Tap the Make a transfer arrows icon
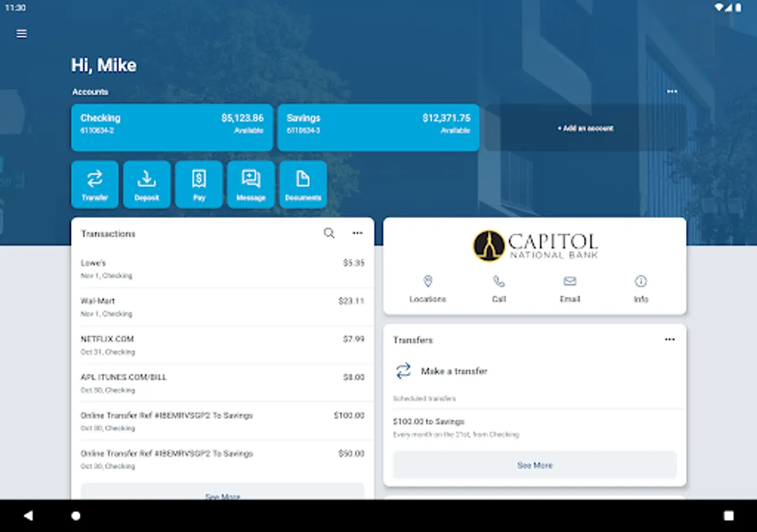757x532 pixels. point(403,371)
